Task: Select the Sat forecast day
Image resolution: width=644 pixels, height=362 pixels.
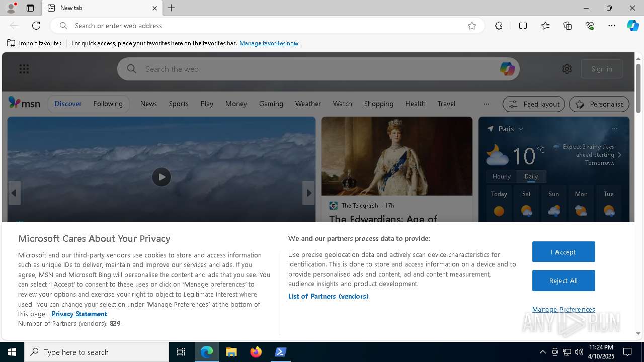Action: click(x=526, y=204)
